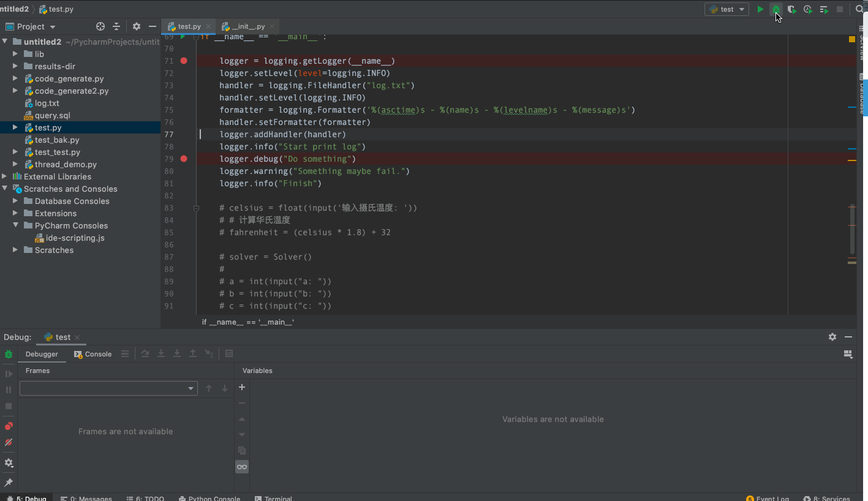Hide the Project tool window
The height and width of the screenshot is (501, 868).
pyautogui.click(x=153, y=26)
